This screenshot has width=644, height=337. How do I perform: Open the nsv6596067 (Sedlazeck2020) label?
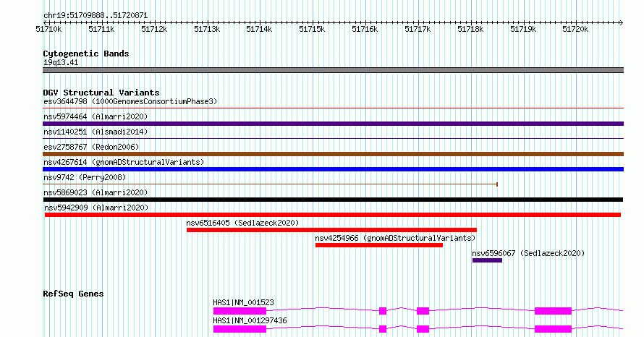click(528, 253)
